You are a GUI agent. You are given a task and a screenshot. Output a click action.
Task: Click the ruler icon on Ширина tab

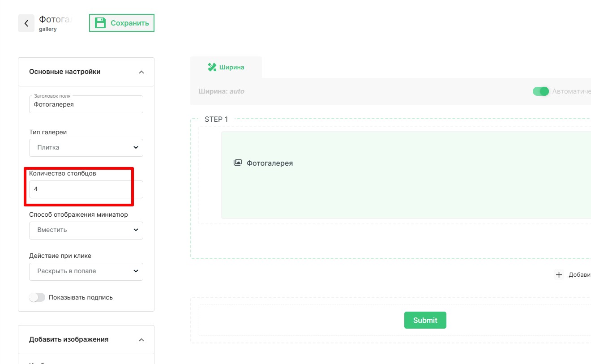(212, 67)
